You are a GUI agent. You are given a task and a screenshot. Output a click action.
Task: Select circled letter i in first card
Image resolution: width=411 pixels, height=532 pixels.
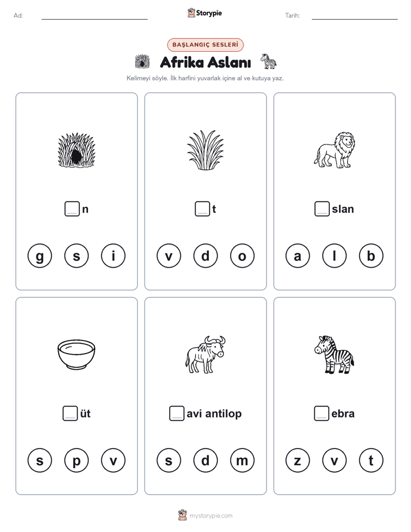click(x=113, y=256)
